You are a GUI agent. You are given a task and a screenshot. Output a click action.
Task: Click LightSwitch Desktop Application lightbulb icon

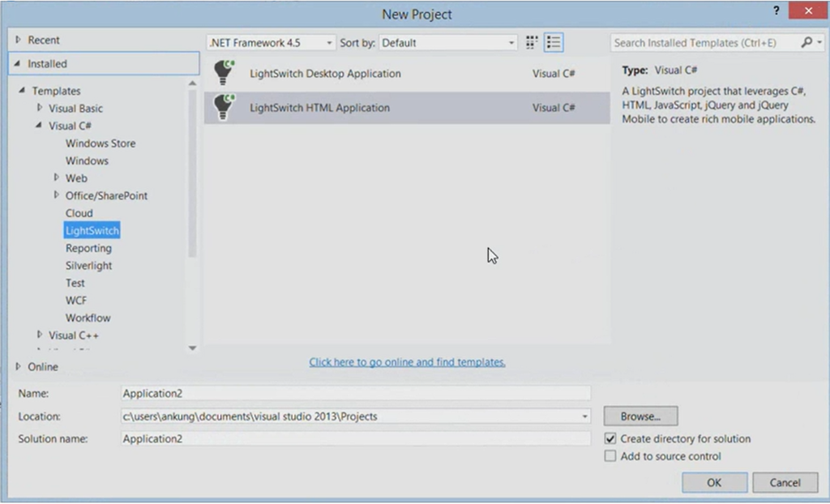point(224,73)
